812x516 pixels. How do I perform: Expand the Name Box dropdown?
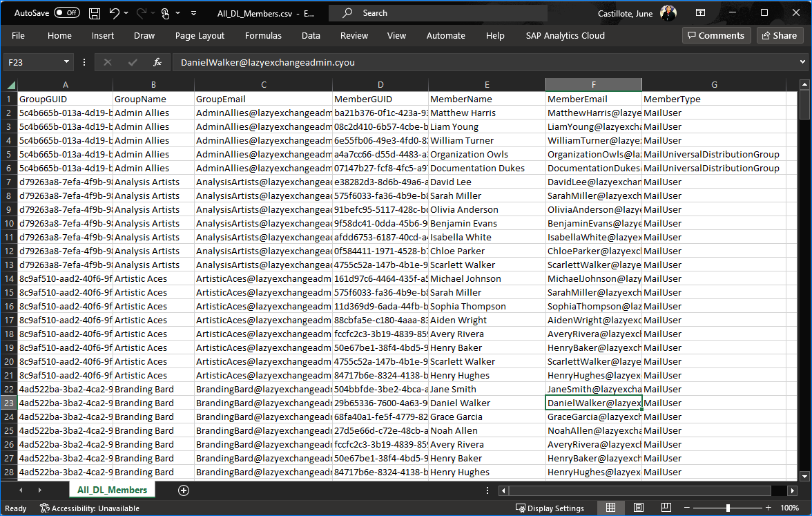(66, 62)
